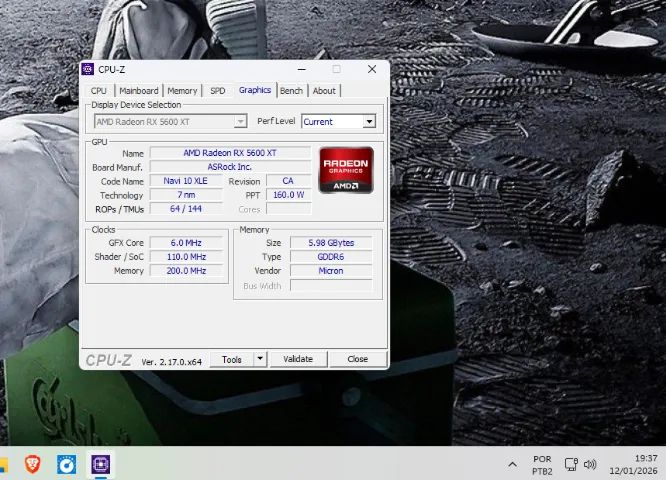Screen dimensions: 666x480
Task: Click the CPU-Z title bar icon
Action: click(x=88, y=69)
